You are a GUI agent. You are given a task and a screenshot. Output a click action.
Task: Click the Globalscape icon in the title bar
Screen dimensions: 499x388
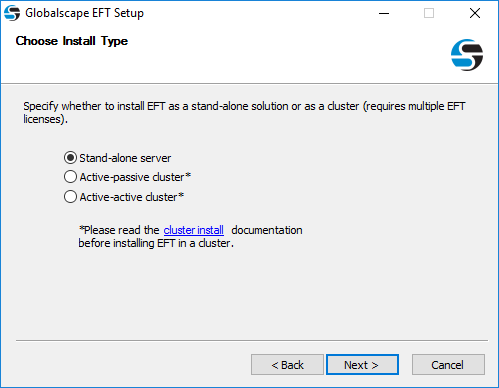(x=12, y=13)
